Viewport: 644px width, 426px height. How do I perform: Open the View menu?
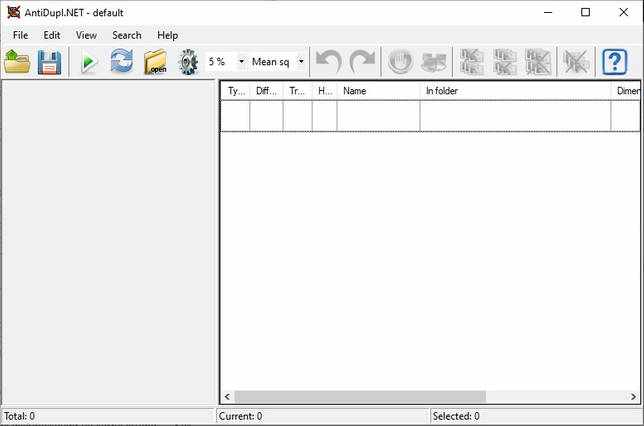click(x=86, y=35)
